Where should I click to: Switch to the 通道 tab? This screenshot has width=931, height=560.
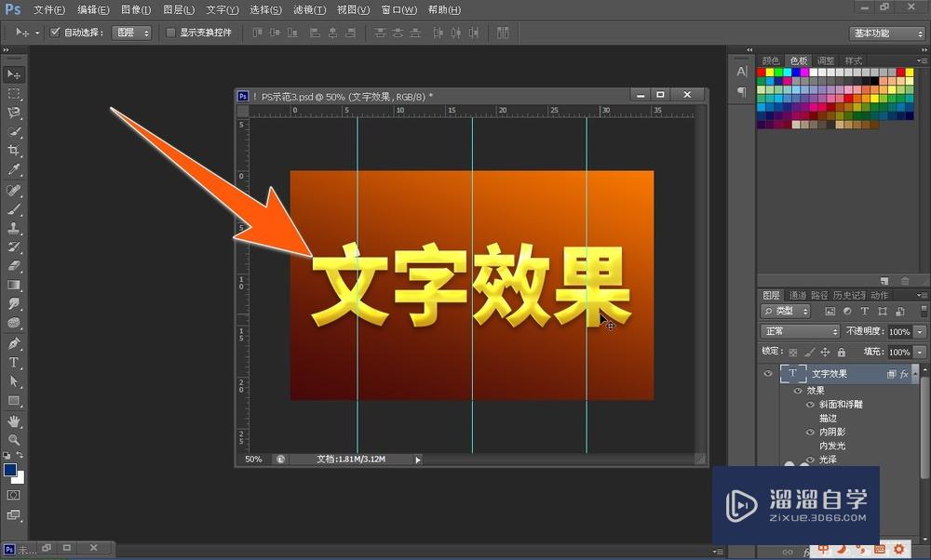point(799,294)
